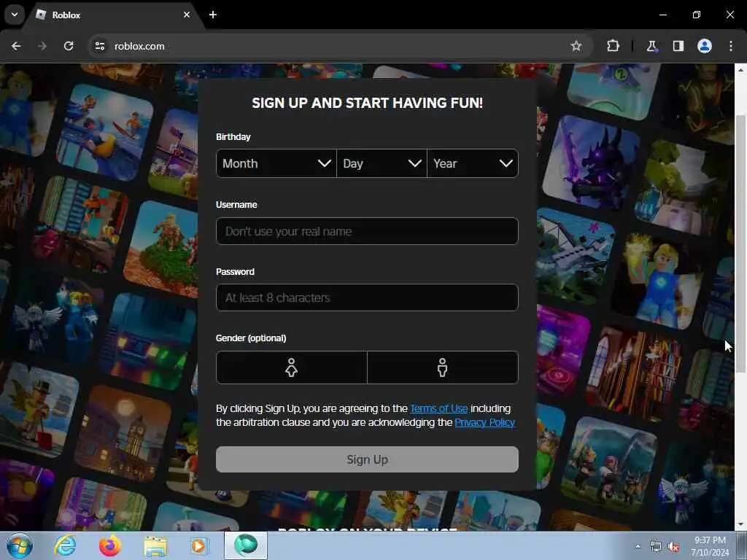Bookmark this page with the star
747x560 pixels.
point(576,46)
